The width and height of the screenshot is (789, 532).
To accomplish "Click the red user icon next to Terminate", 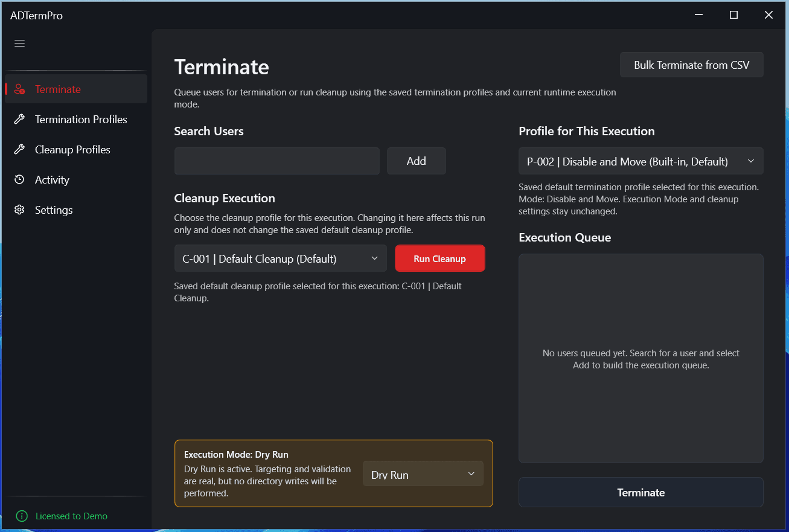I will point(19,88).
